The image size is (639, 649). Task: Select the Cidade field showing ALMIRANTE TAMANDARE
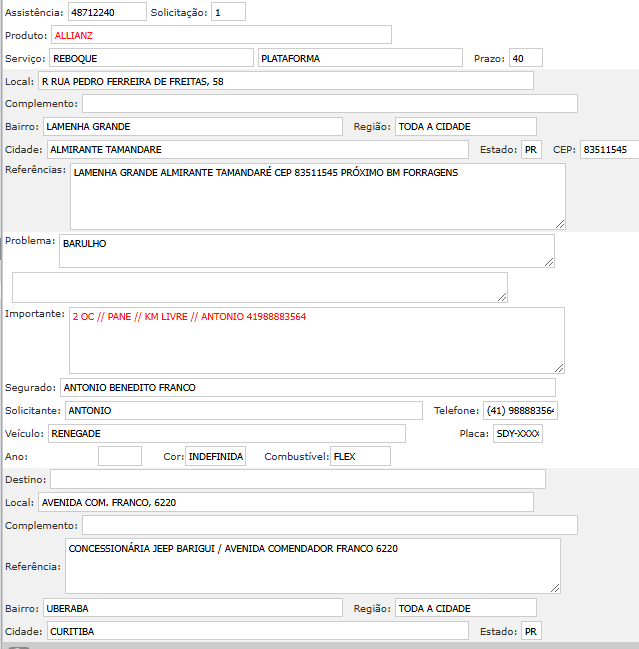257,149
